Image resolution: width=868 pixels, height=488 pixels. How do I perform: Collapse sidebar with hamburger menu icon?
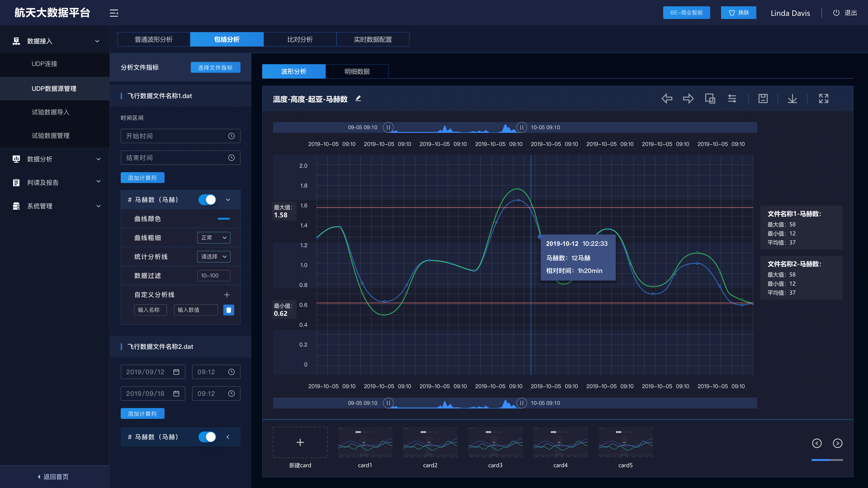[114, 13]
